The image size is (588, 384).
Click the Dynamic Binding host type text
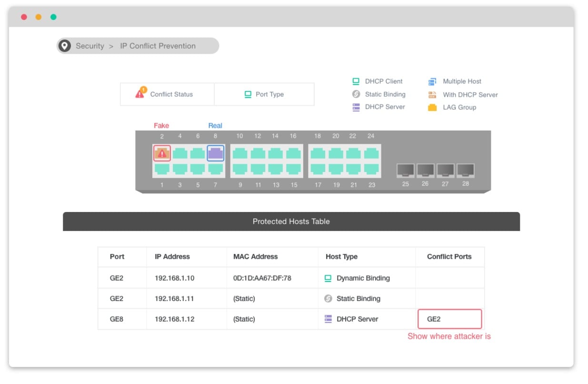pyautogui.click(x=363, y=278)
